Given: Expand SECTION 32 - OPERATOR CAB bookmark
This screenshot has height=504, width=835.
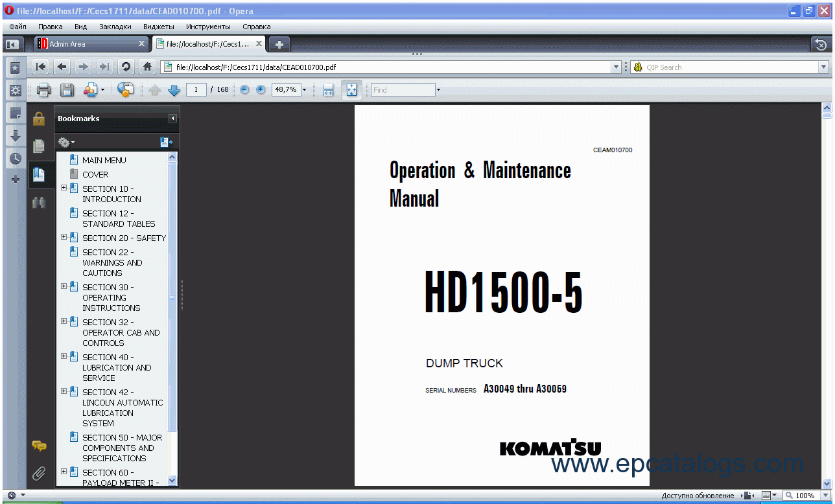Looking at the screenshot, I should point(64,321).
